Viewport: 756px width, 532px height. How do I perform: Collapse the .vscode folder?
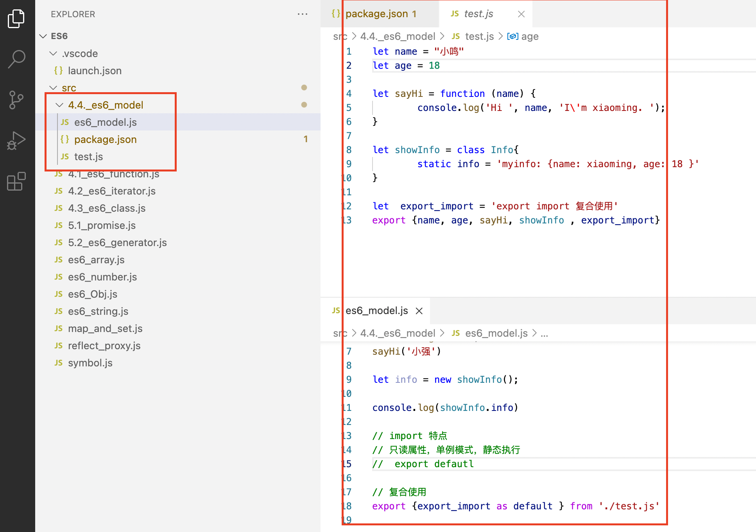53,54
